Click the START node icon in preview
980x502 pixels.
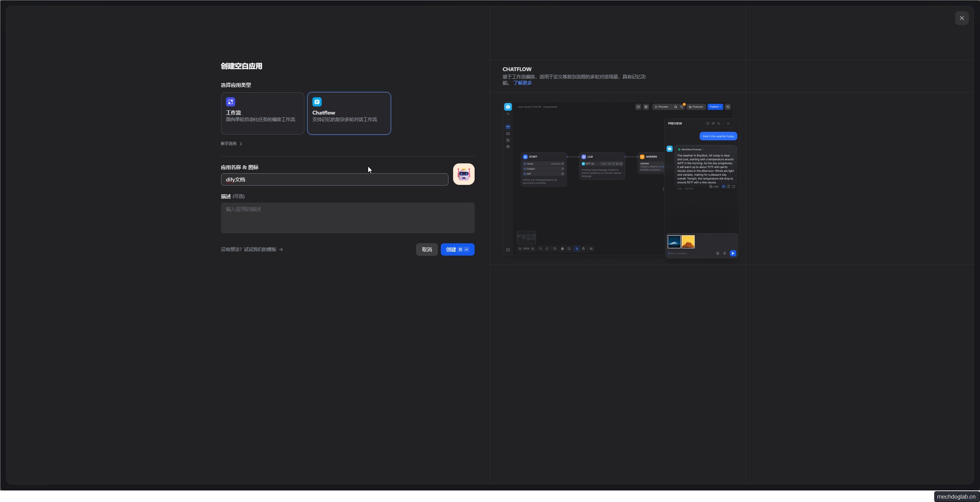(x=525, y=157)
